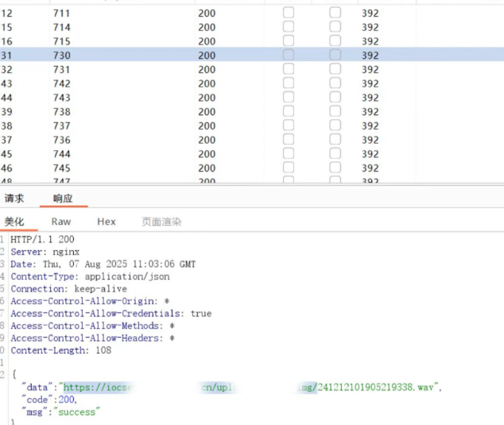Click the Date header line
Image resolution: width=504 pixels, height=425 pixels.
[103, 264]
